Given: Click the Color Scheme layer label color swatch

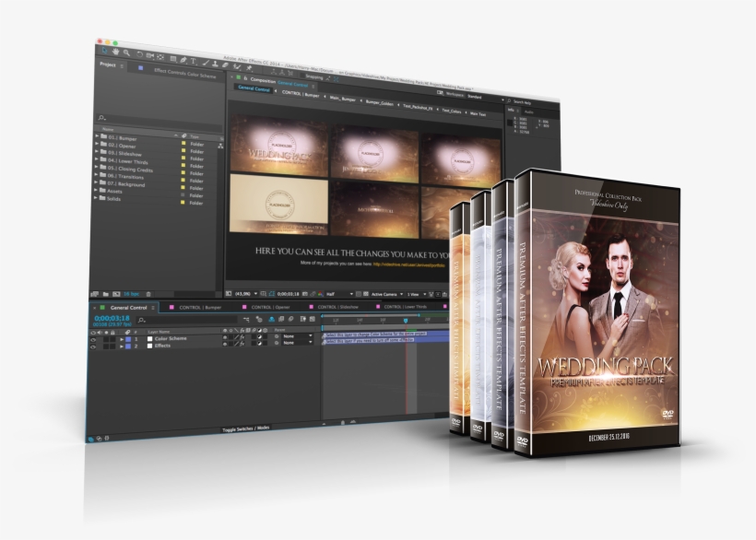Looking at the screenshot, I should [126, 340].
